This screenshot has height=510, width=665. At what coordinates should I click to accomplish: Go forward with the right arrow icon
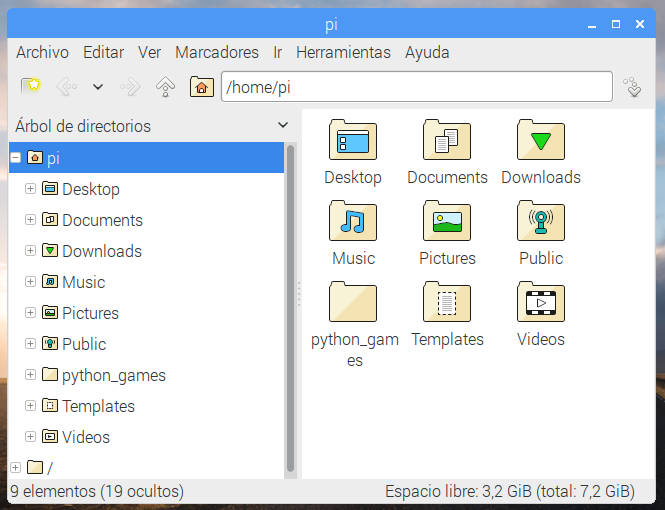click(130, 86)
